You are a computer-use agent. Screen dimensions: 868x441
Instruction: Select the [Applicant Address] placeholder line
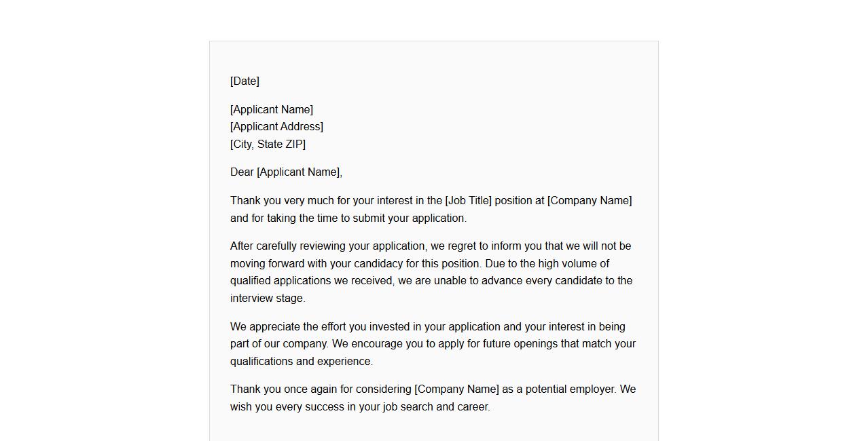tap(276, 127)
